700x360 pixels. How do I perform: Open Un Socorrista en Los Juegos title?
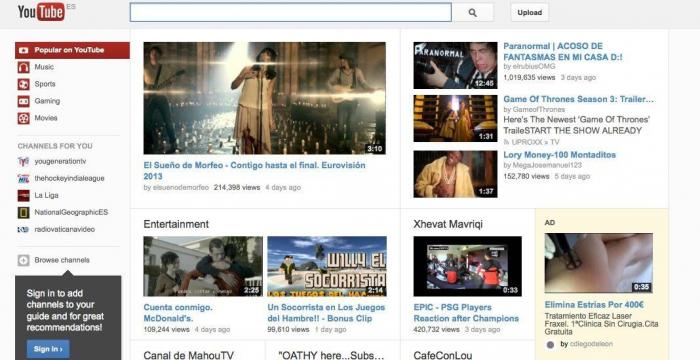(326, 313)
